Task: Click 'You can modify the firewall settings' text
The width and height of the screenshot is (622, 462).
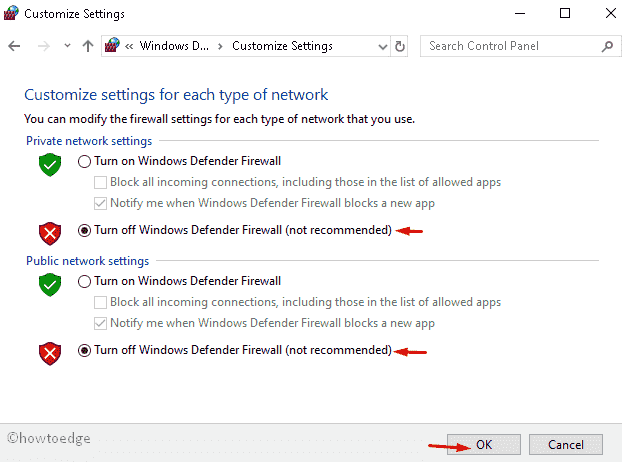Action: (219, 119)
